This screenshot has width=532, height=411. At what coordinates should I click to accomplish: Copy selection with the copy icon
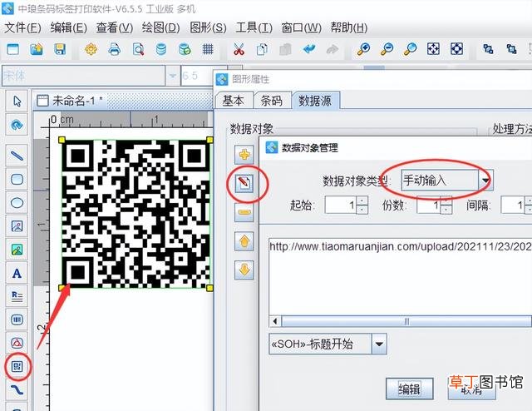pos(262,50)
